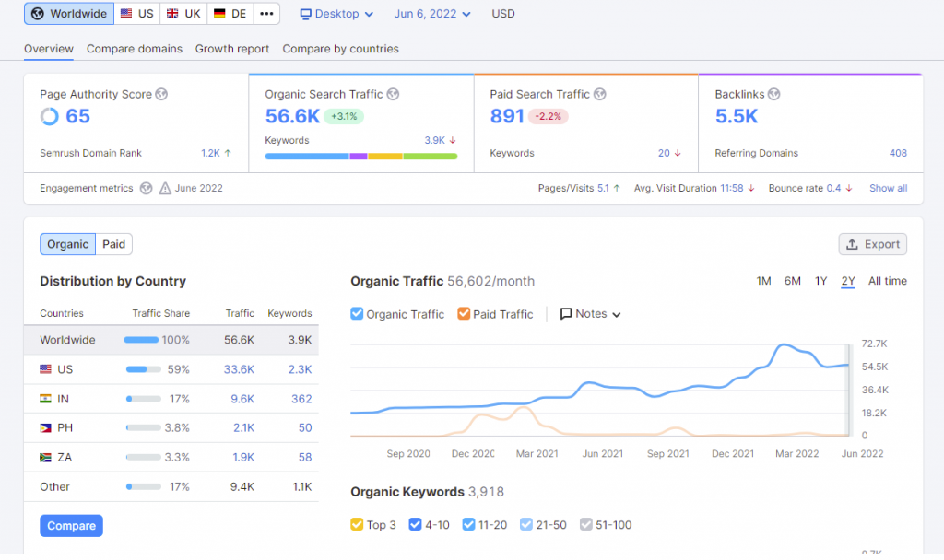
Task: Toggle the 51-100 keywords checkbox
Action: [x=585, y=524]
